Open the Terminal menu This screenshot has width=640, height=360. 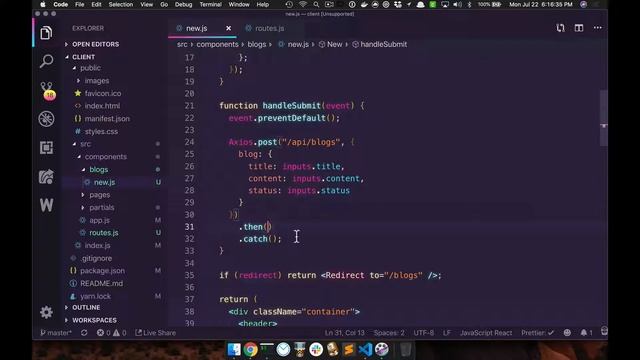tap(211, 4)
